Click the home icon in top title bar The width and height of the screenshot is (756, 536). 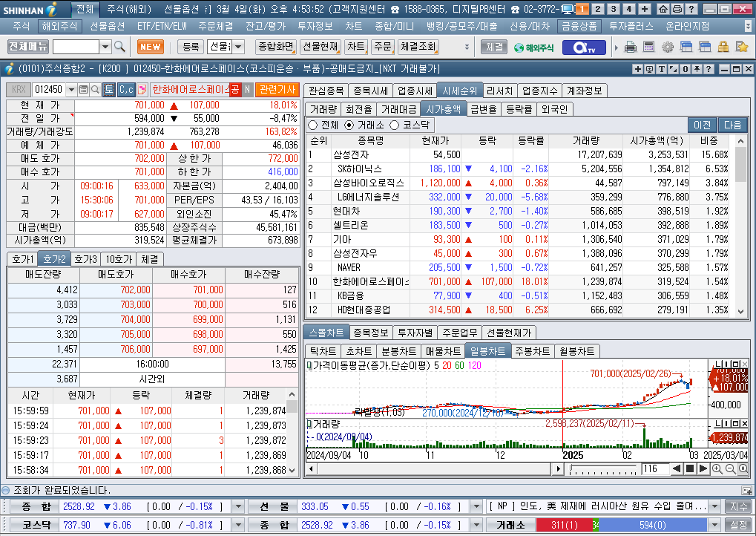click(x=663, y=9)
